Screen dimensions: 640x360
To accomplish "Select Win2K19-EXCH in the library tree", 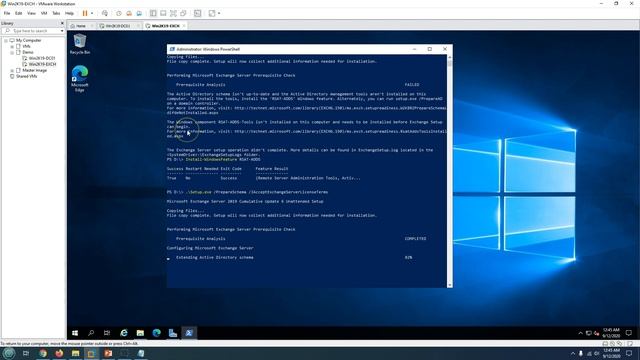I will [42, 64].
